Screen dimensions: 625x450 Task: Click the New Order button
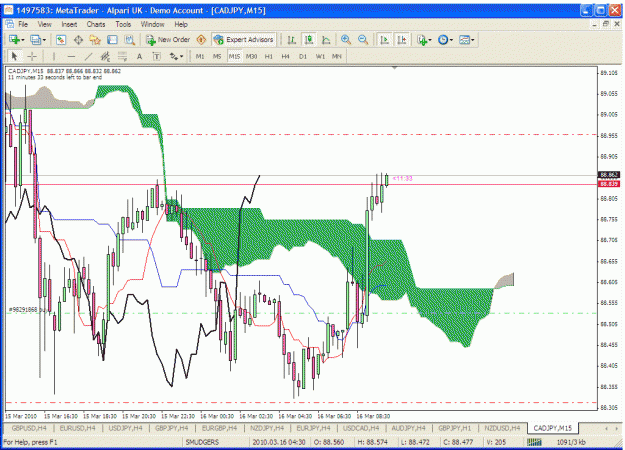[x=168, y=40]
